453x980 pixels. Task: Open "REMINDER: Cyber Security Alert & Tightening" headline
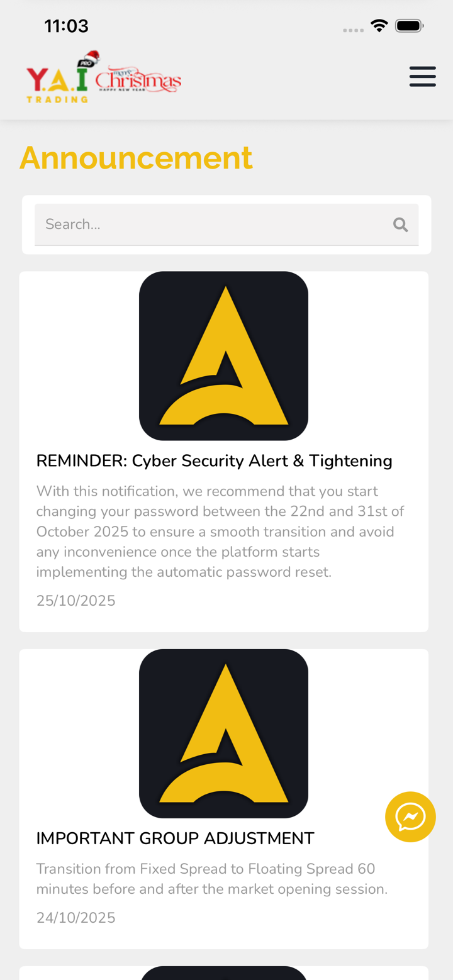click(x=214, y=461)
